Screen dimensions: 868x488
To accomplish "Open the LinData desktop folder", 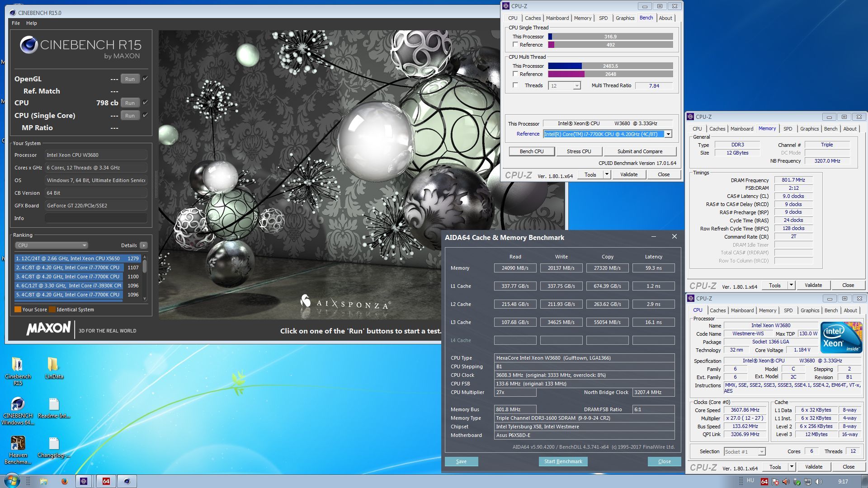I will 54,368.
